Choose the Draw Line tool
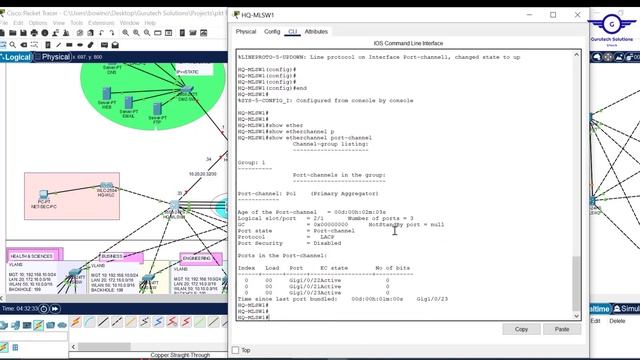640x360 pixels. (58, 45)
